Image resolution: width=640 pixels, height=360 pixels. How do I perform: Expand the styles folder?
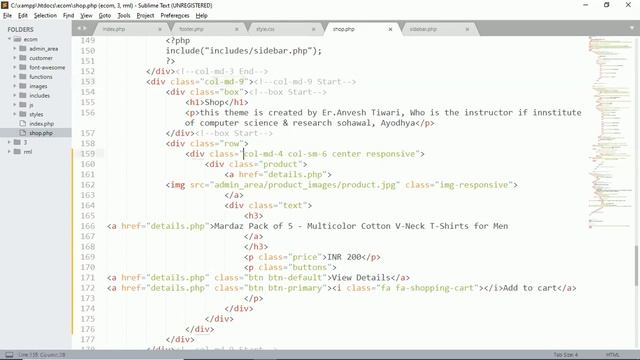(x=14, y=114)
